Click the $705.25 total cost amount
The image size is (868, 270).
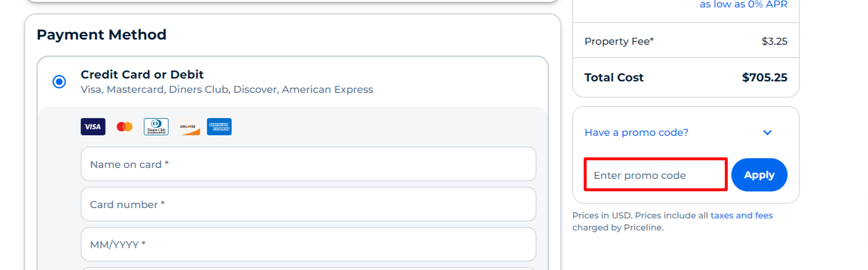pos(764,77)
